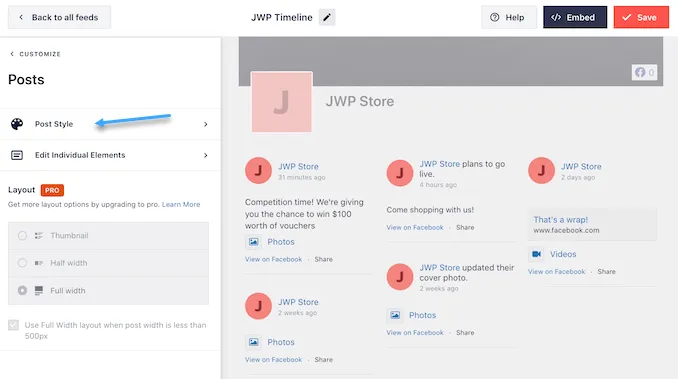678x379 pixels.
Task: Click the red Save button
Action: [x=641, y=17]
